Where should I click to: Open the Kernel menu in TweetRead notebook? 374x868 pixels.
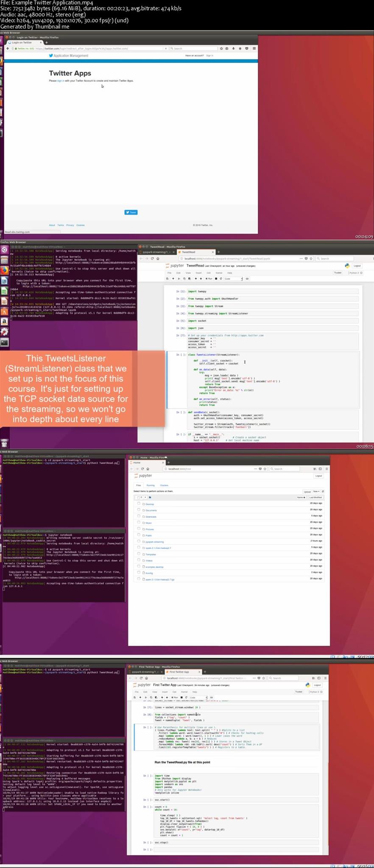coord(219,273)
